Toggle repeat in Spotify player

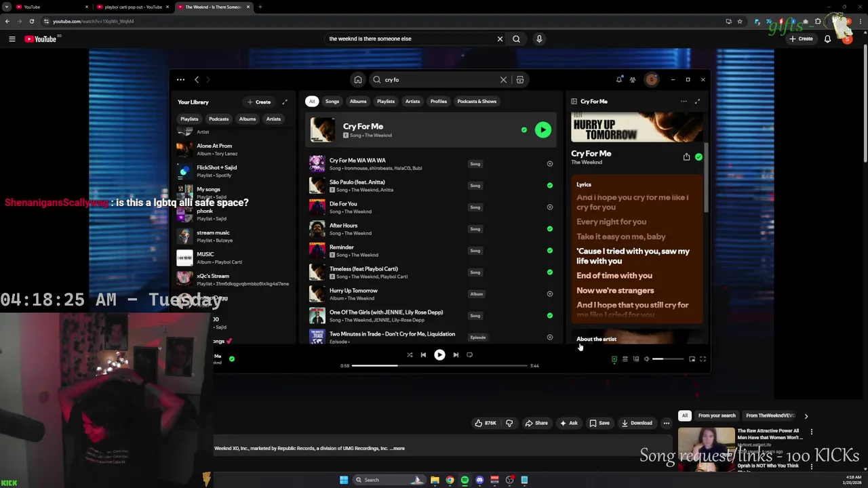pos(469,354)
